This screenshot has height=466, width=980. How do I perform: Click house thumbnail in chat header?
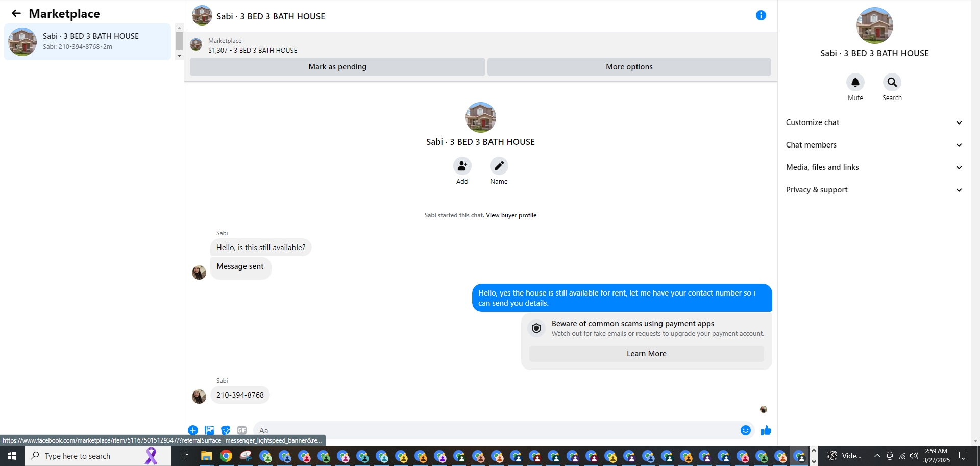(202, 15)
